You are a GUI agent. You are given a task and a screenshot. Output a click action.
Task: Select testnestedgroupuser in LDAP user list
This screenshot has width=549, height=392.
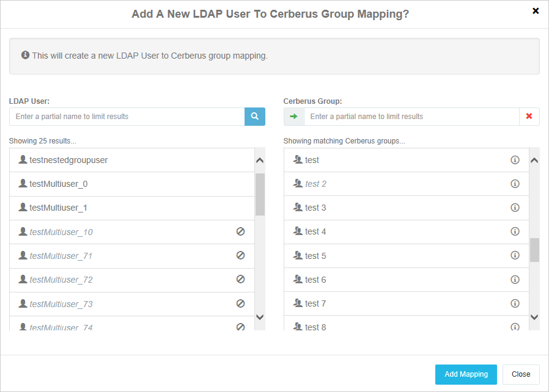tap(132, 160)
